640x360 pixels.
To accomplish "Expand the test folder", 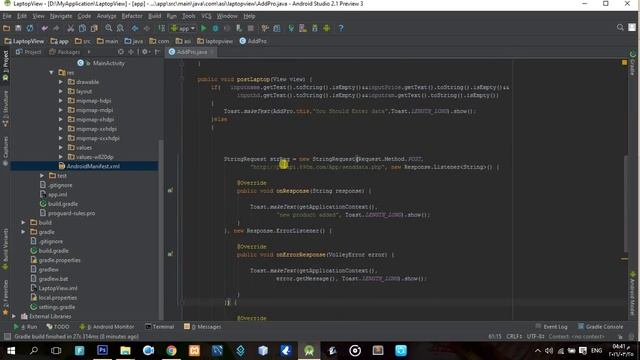I will 42,176.
